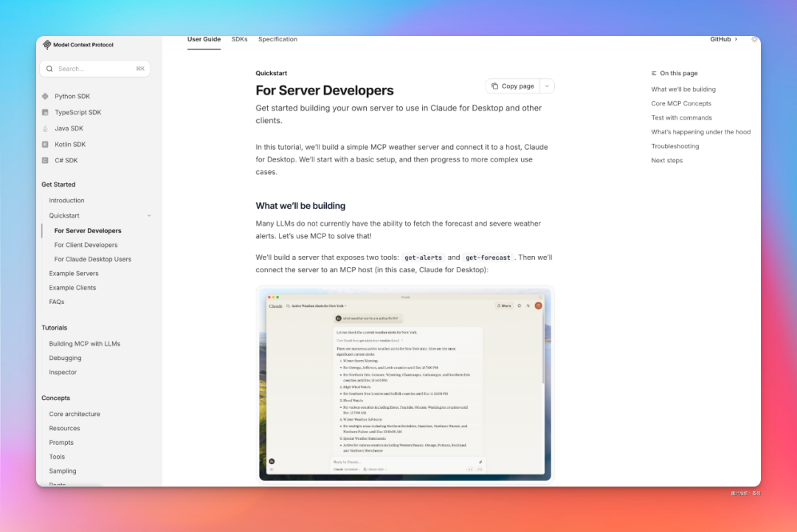Screen dimensions: 797x532
Task: Open the Introduction page
Action: (x=66, y=200)
